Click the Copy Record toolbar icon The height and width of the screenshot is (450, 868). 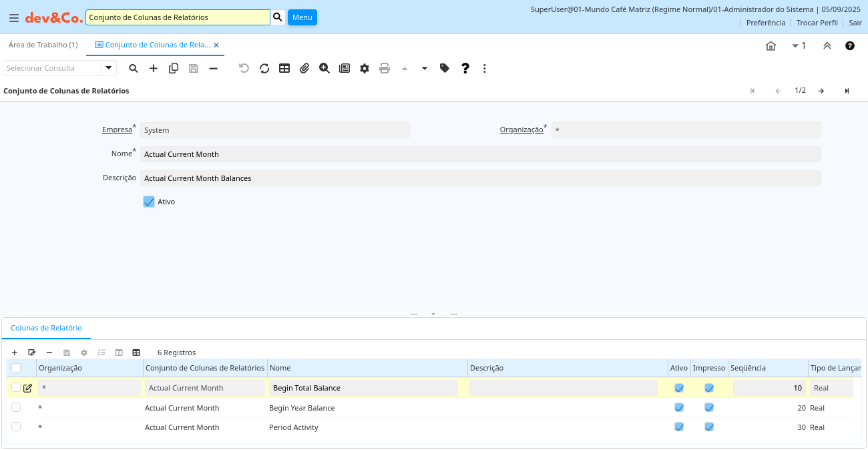point(174,68)
